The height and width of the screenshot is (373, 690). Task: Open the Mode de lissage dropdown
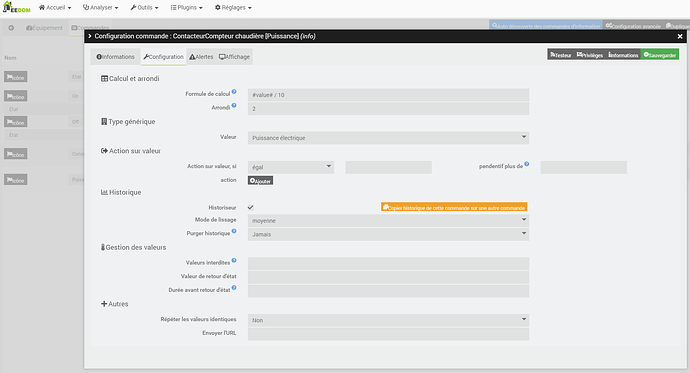[388, 220]
